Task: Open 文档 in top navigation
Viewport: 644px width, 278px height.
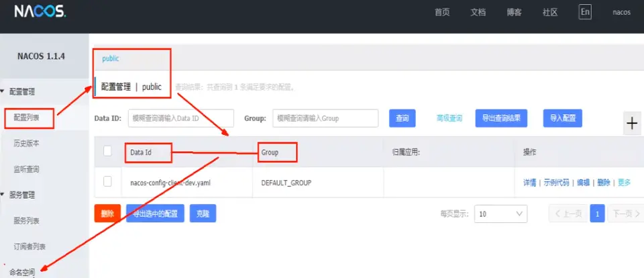Action: [478, 12]
